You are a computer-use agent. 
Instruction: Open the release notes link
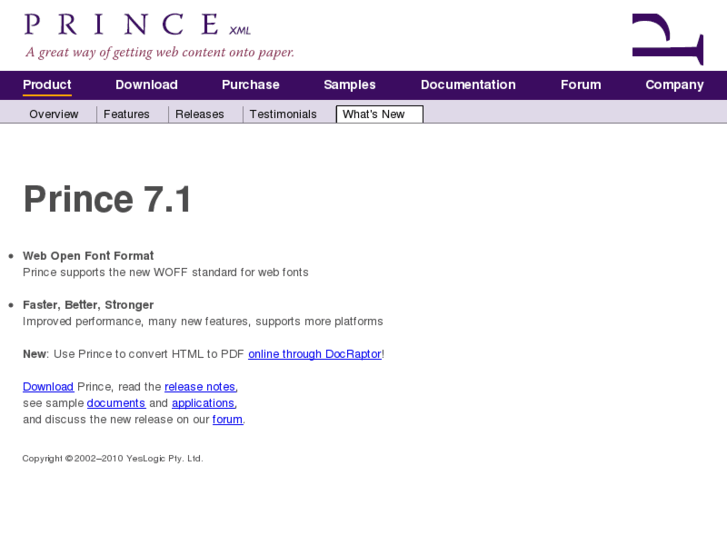click(x=200, y=387)
